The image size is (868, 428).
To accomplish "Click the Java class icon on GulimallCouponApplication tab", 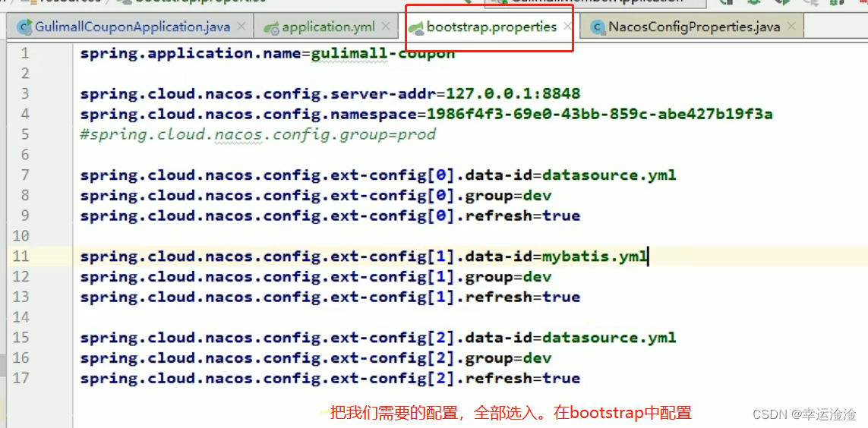I will 25,27.
